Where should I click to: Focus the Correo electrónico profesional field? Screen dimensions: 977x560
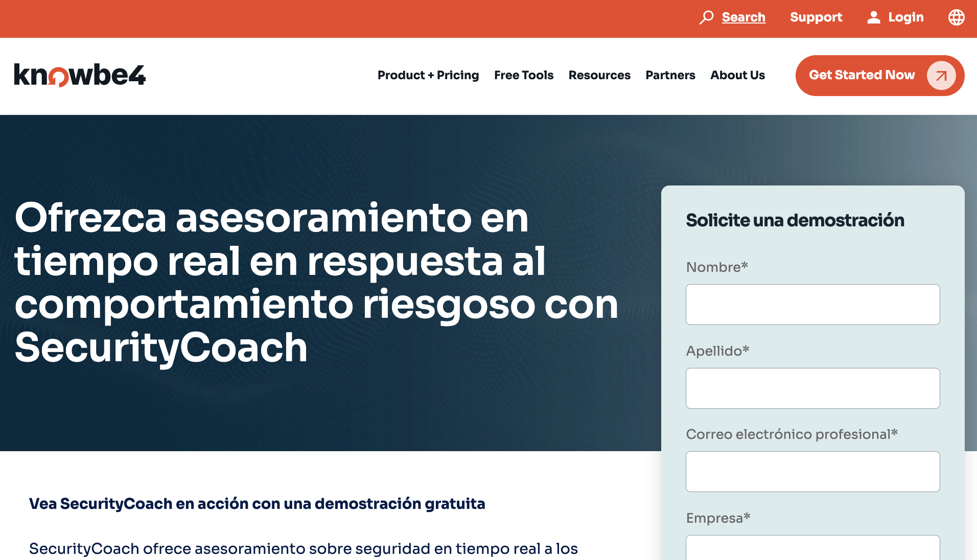pos(812,472)
